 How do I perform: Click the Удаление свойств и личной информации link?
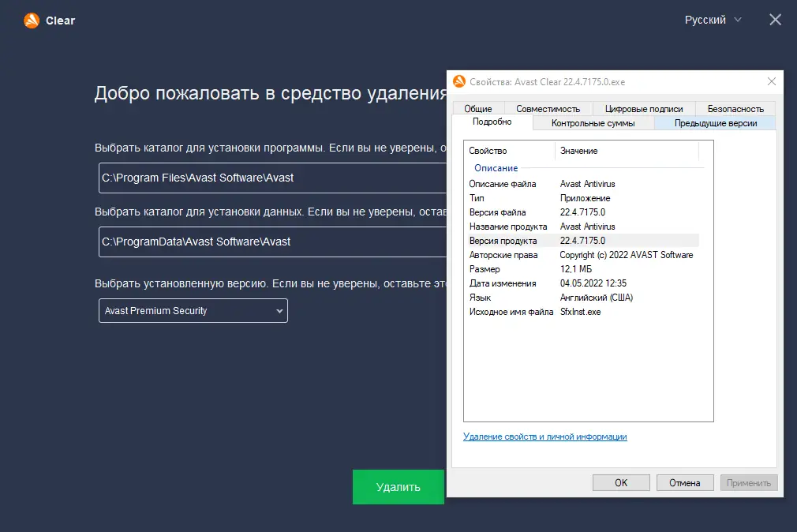pos(545,436)
